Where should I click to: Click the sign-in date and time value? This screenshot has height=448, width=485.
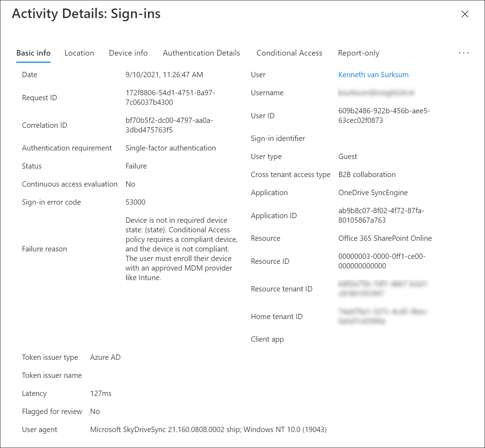(164, 75)
